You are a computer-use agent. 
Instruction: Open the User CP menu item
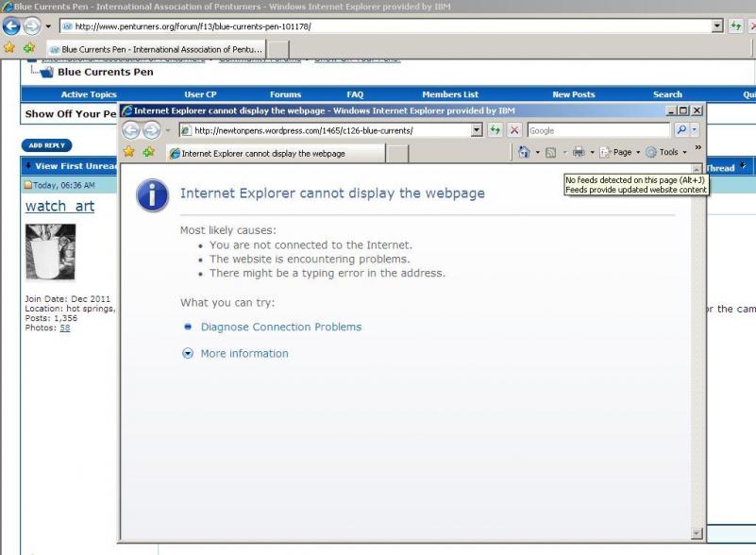point(200,94)
